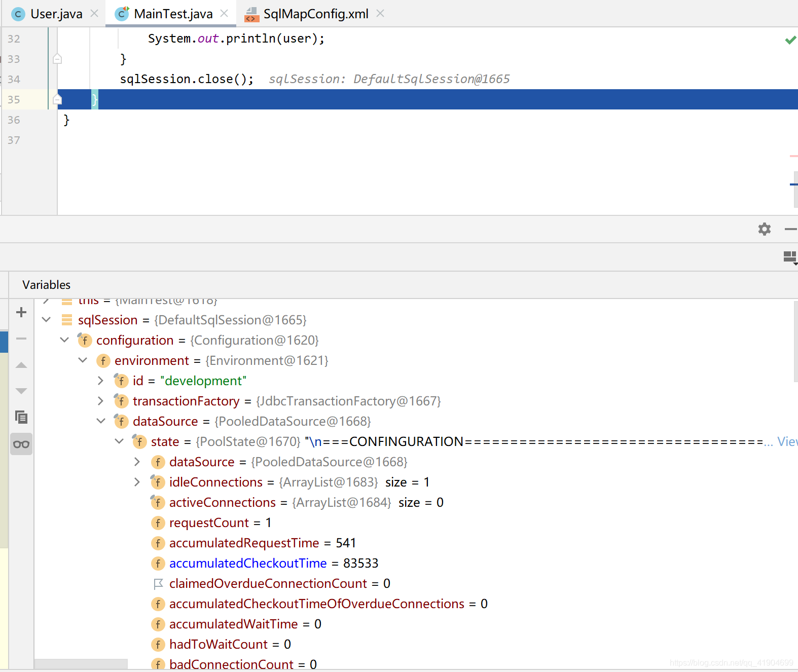Select accumulatedCheckoutTime = 83533 row

(416, 563)
